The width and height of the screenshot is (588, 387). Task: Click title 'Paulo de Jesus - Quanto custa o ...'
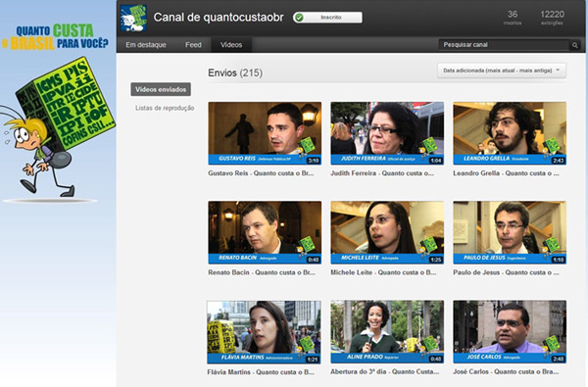point(506,272)
